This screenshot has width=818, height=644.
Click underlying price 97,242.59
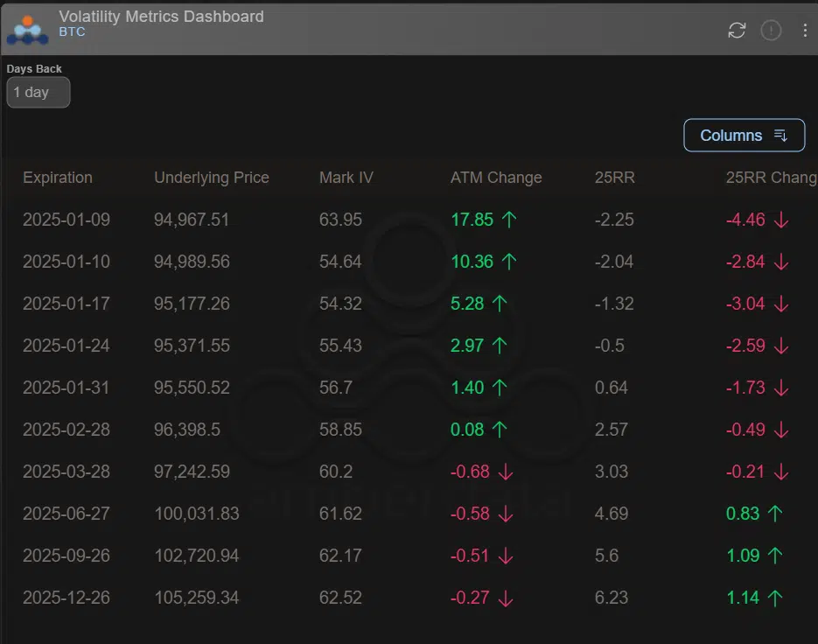[x=192, y=472]
